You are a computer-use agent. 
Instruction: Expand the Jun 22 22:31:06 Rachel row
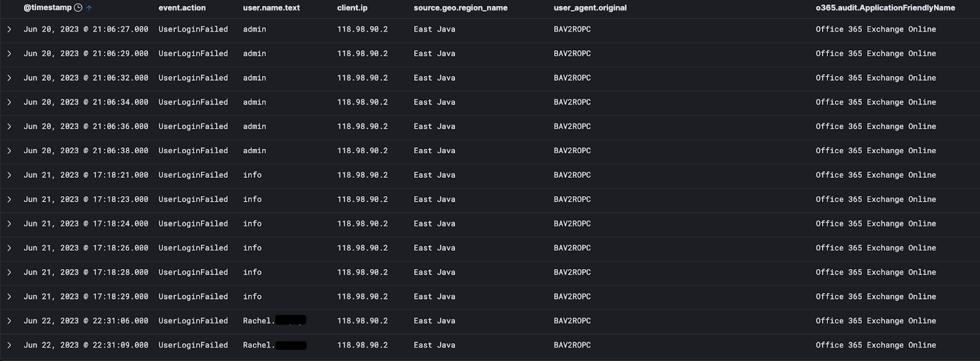pos(9,321)
